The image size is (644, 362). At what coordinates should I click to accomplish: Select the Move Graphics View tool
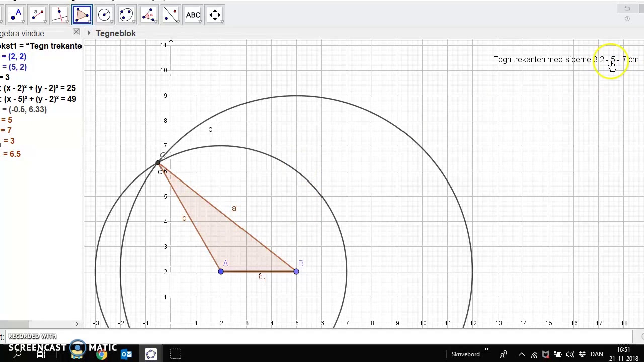point(215,15)
